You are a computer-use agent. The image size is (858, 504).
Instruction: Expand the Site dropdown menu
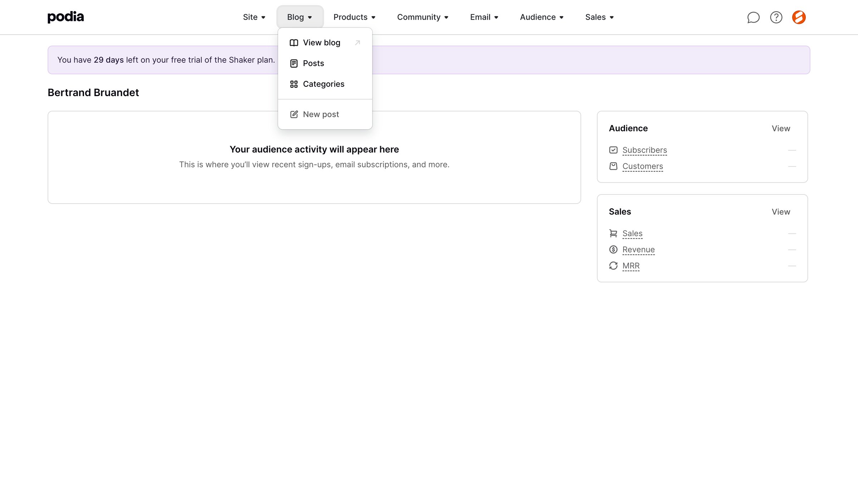(254, 17)
